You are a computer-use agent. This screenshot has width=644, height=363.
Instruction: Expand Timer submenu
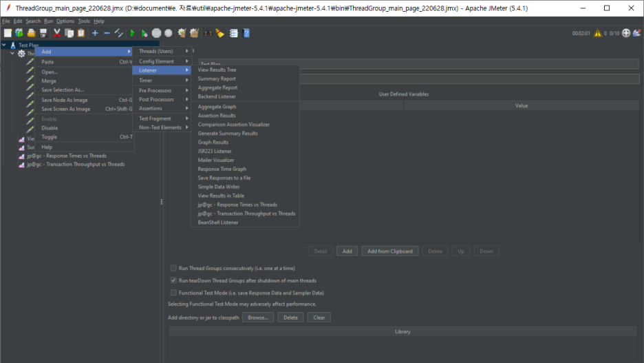162,80
